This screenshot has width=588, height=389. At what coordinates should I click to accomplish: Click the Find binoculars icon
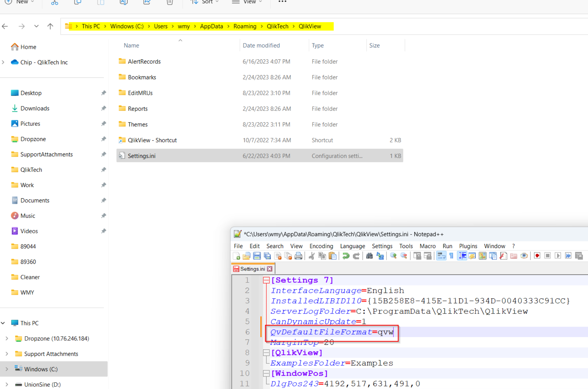pyautogui.click(x=369, y=256)
